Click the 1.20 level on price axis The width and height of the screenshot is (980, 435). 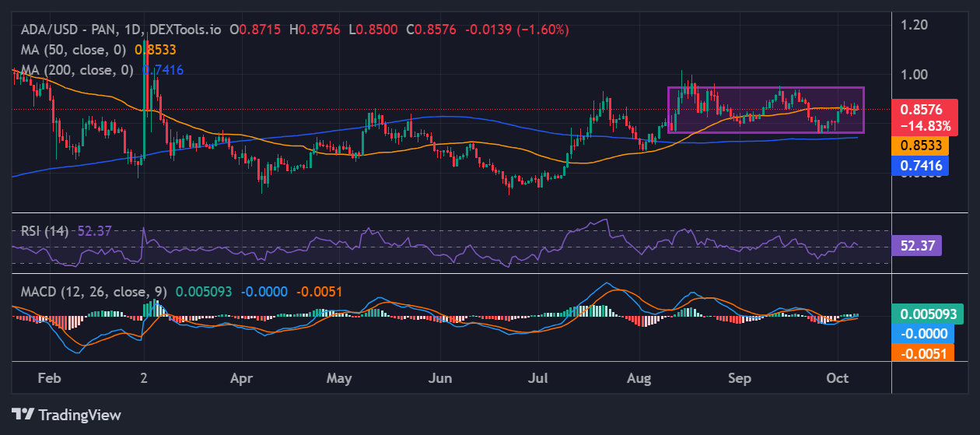[915, 25]
